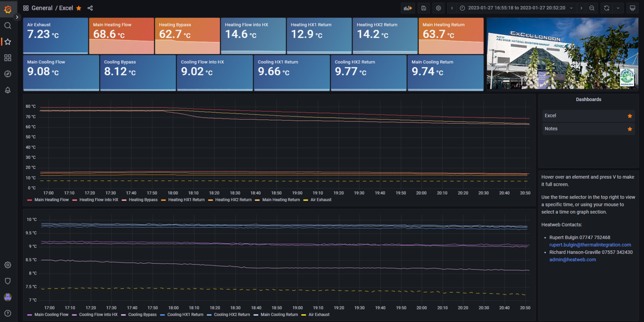Open the dashboards grid icon beside the title
The image size is (644, 322).
click(x=26, y=8)
